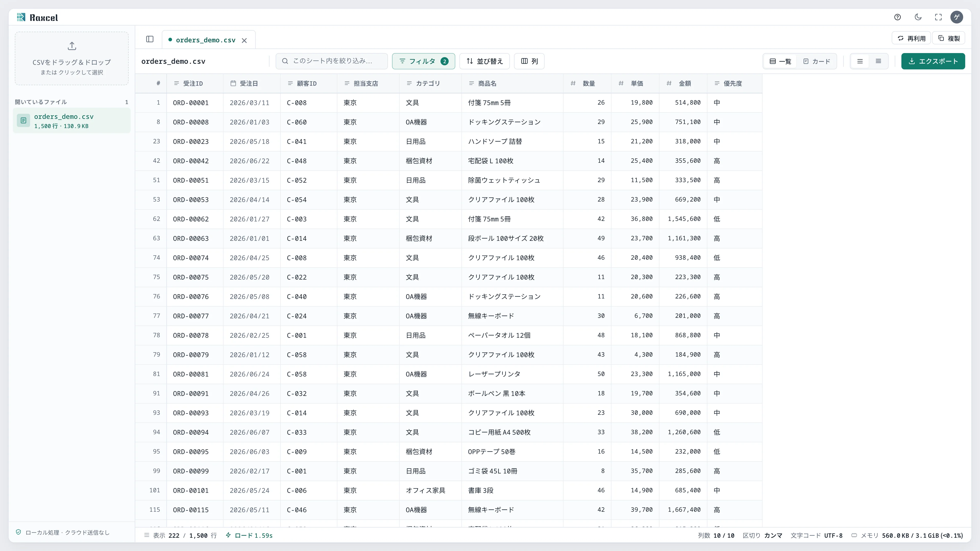The width and height of the screenshot is (980, 551).
Task: Open the user avatar menu
Action: coord(957,17)
